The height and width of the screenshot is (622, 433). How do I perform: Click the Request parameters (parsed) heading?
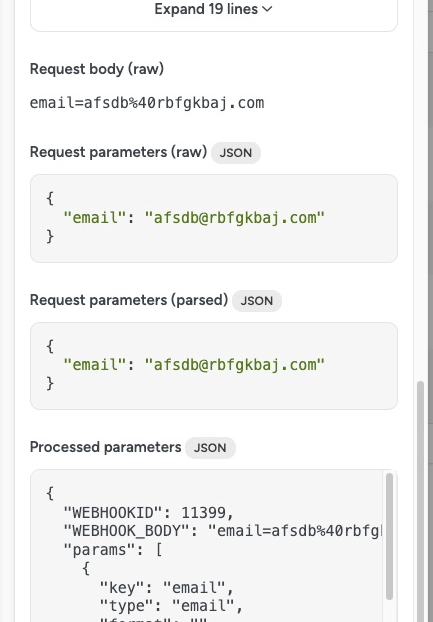click(129, 300)
